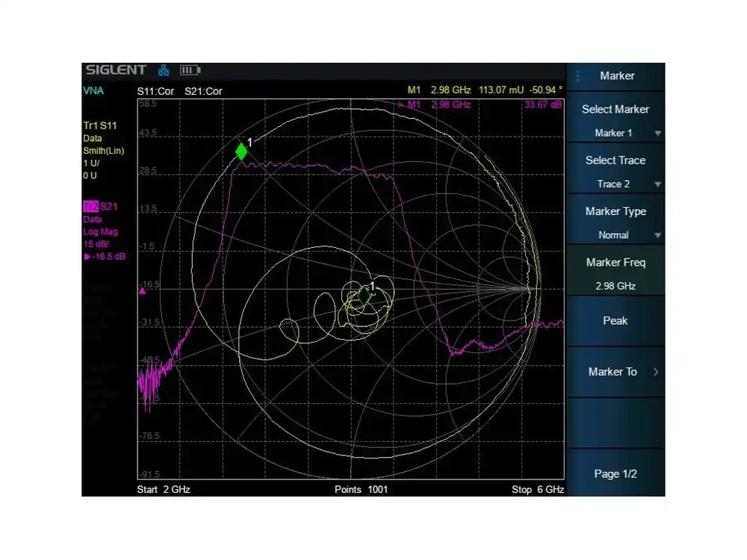Expand the Marker To submenu

616,372
